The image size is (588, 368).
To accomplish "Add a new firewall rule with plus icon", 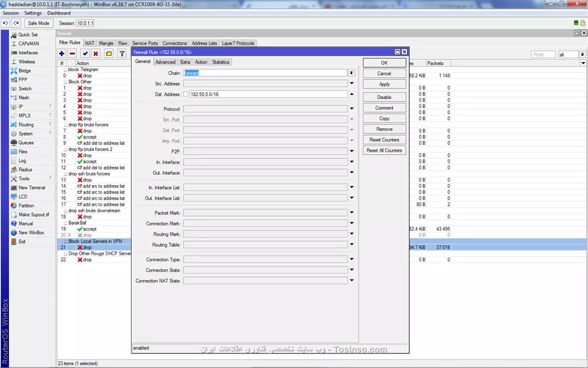I will point(61,53).
